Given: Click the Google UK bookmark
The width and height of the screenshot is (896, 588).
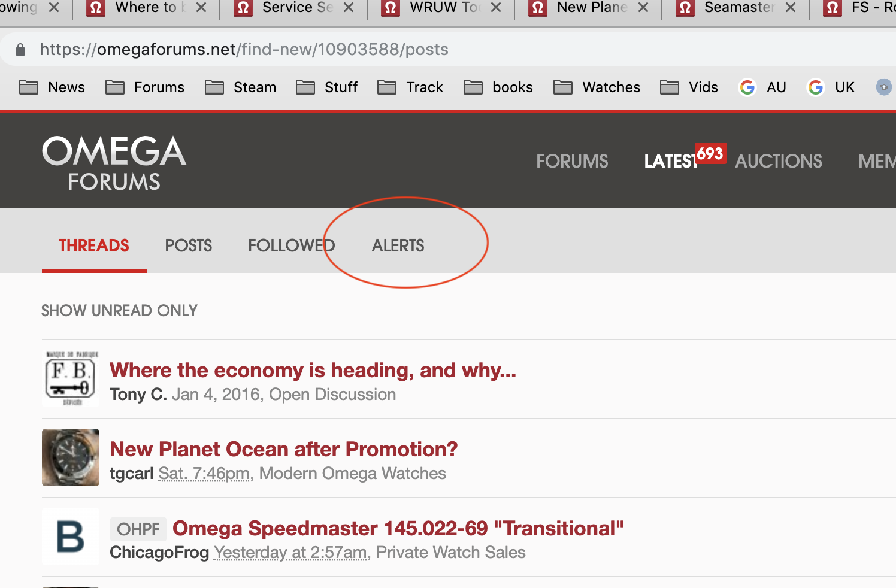Looking at the screenshot, I should [x=831, y=87].
